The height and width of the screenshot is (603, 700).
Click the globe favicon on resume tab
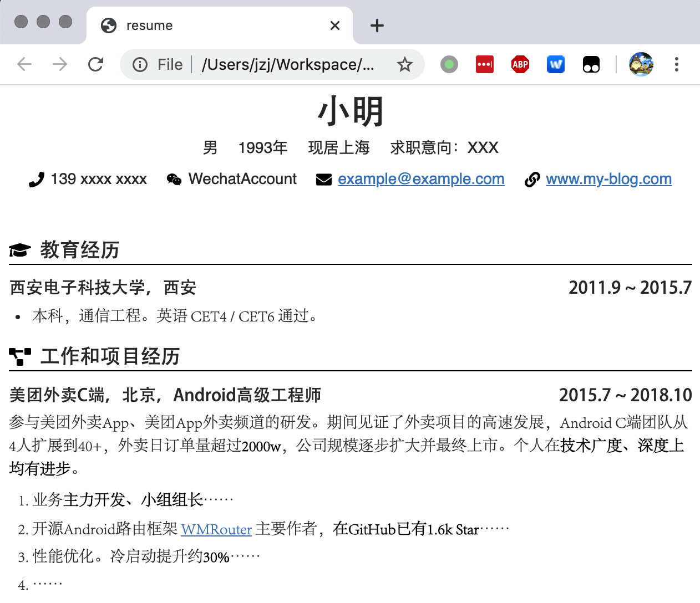point(109,25)
